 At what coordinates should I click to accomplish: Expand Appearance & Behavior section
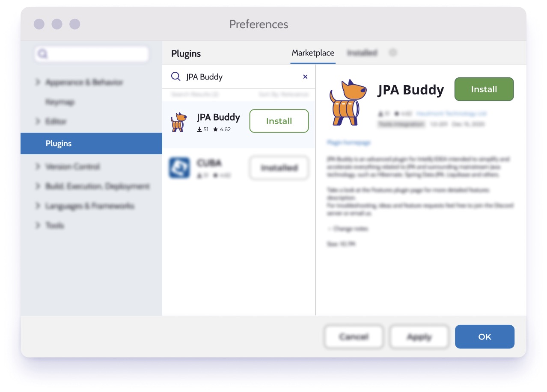(x=38, y=82)
